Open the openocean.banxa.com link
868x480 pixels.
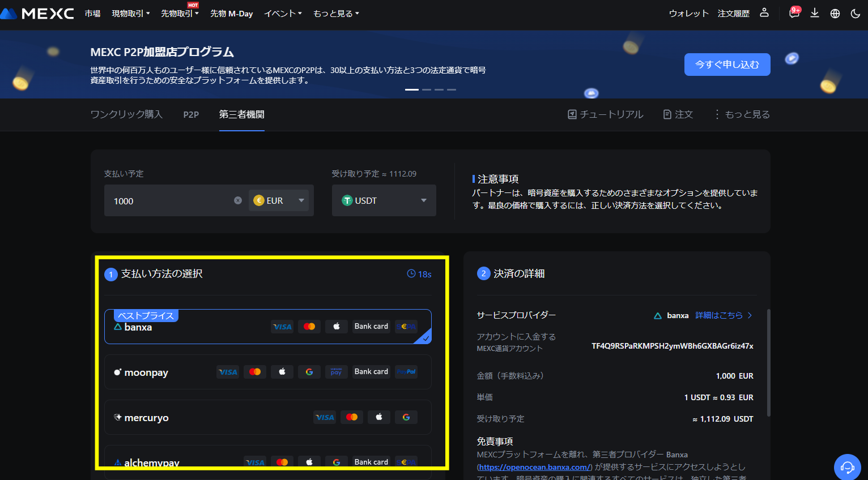tap(534, 467)
